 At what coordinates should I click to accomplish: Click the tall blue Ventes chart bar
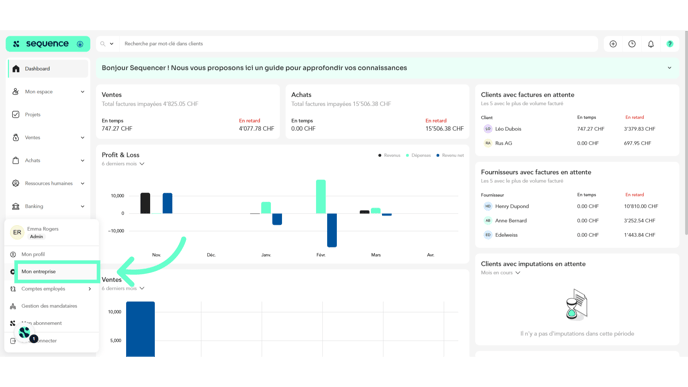pyautogui.click(x=140, y=329)
